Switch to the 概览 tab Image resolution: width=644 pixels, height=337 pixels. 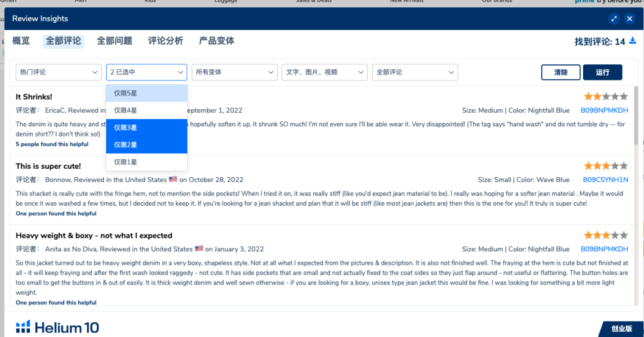click(21, 41)
